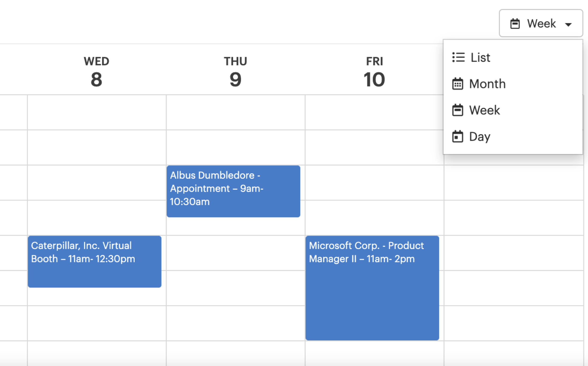This screenshot has height=366, width=588.
Task: Click the Month calendar grid icon
Action: click(x=457, y=84)
